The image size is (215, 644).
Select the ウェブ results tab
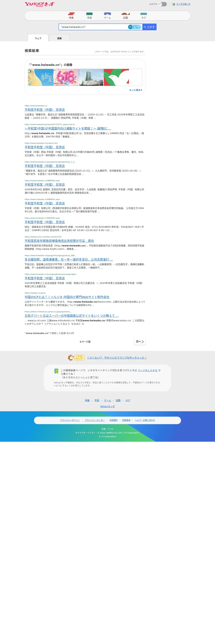[38, 38]
